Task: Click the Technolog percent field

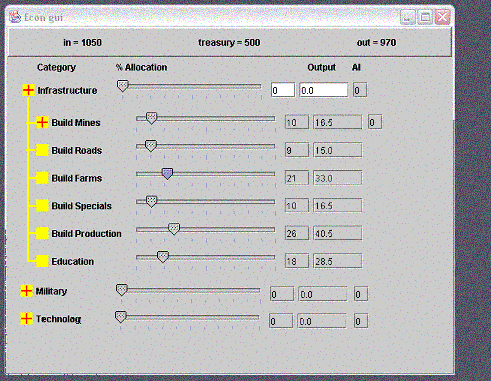Action: click(x=281, y=321)
